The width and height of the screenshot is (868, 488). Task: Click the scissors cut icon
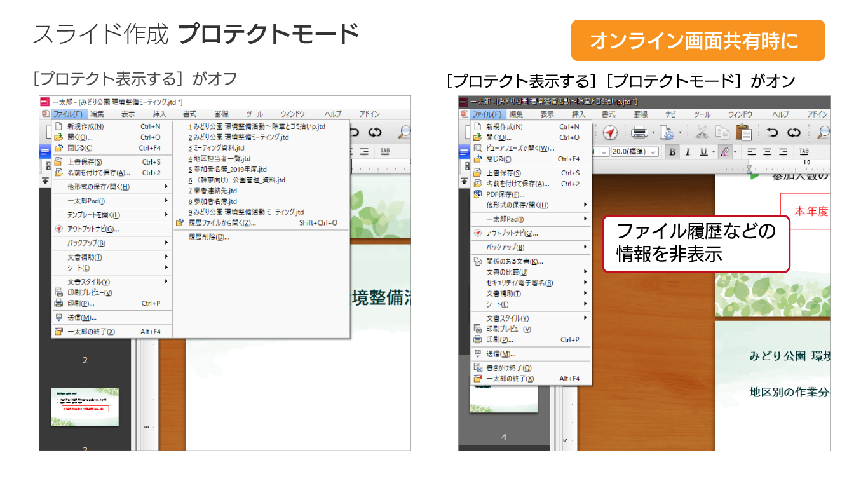[702, 132]
